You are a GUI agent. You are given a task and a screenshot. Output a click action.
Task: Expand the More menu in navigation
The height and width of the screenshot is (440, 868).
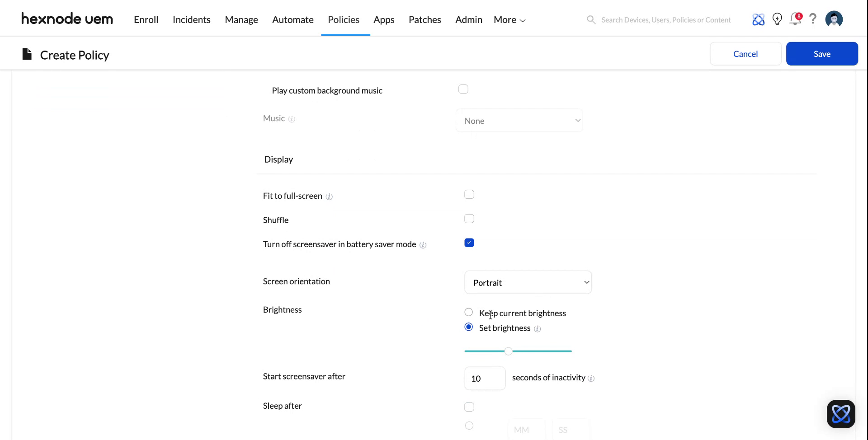[x=509, y=19]
